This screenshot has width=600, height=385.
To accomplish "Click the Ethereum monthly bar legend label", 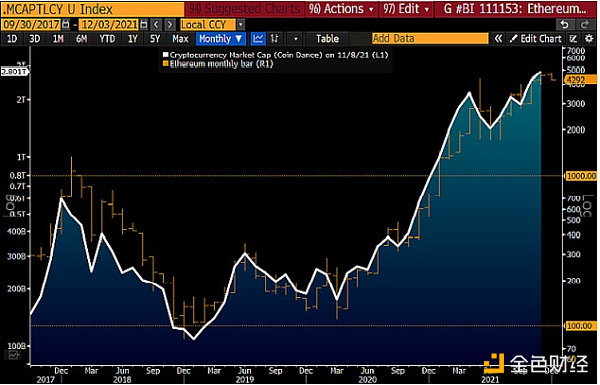I will coord(222,64).
